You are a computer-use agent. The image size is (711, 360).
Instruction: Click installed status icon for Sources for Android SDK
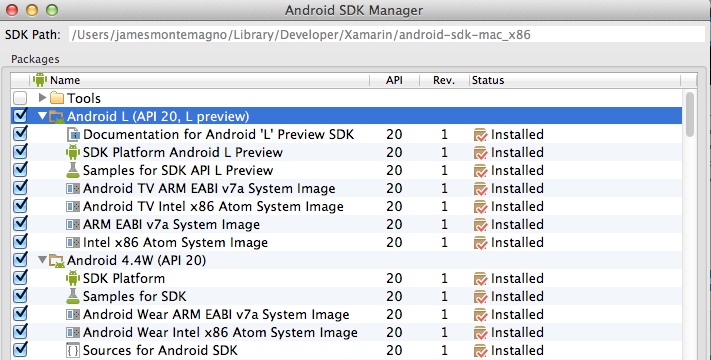(x=480, y=351)
